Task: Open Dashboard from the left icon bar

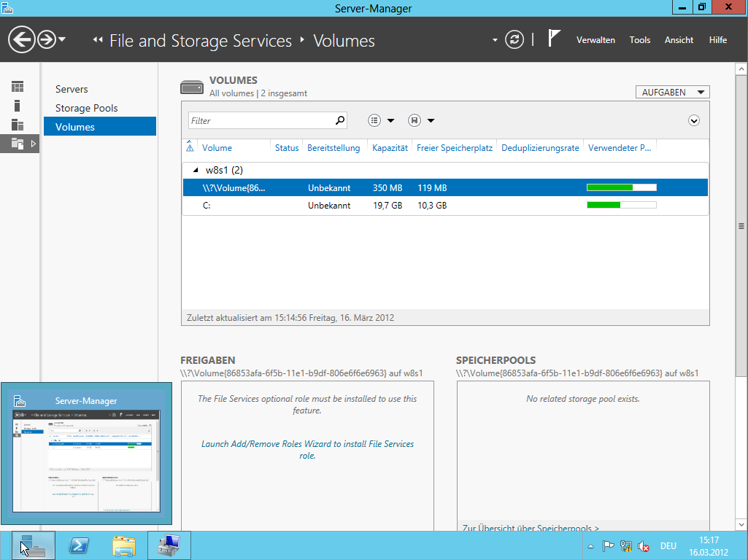Action: pyautogui.click(x=18, y=87)
